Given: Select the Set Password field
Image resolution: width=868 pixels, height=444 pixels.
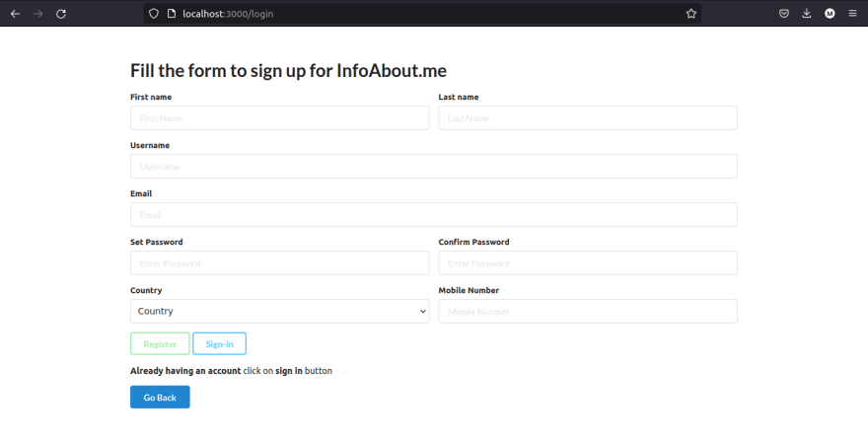Looking at the screenshot, I should coord(279,263).
